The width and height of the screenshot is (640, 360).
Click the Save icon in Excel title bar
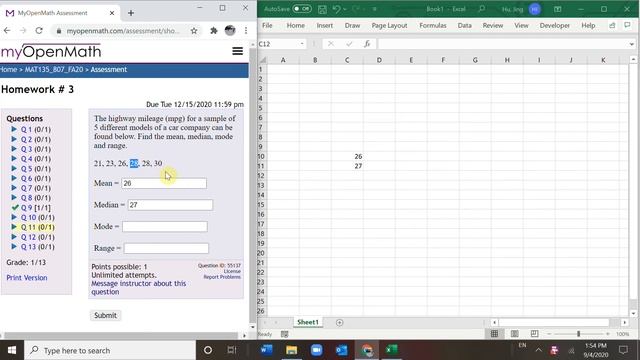tap(322, 9)
